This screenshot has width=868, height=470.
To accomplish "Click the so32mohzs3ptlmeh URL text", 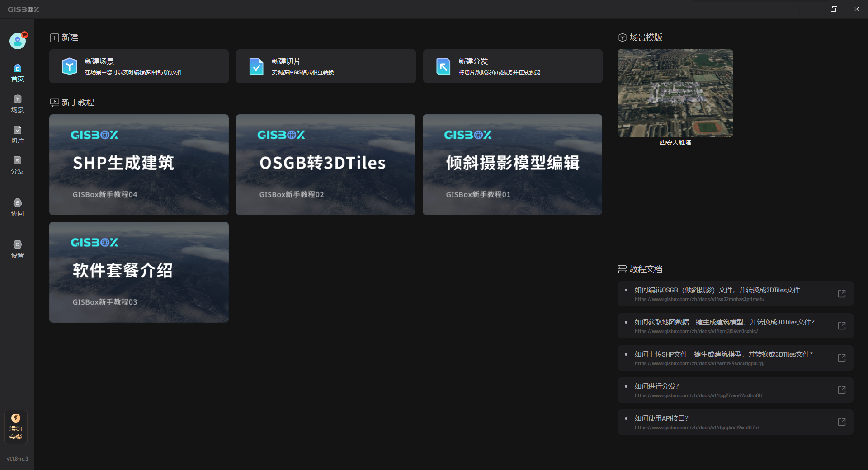I will tap(699, 299).
